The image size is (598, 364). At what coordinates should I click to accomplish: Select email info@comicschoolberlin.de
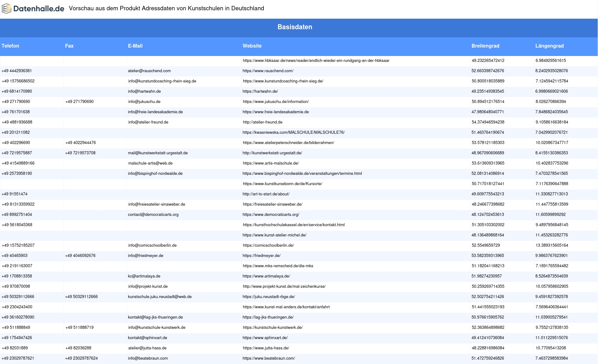(x=152, y=245)
